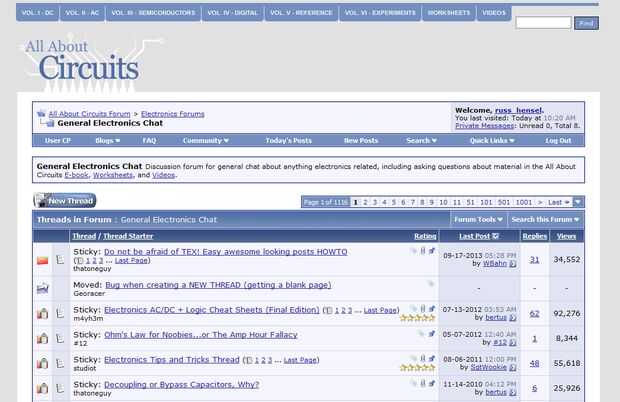
Task: Click Log Out in the navbar
Action: pos(558,140)
